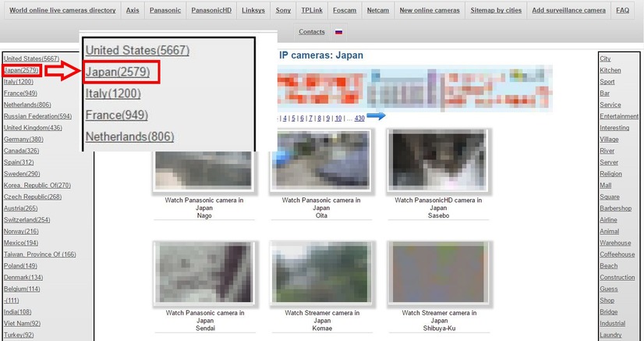Viewport: 644px width, 341px height.
Task: Click the blurred banner advertisement
Action: pyautogui.click(x=415, y=88)
